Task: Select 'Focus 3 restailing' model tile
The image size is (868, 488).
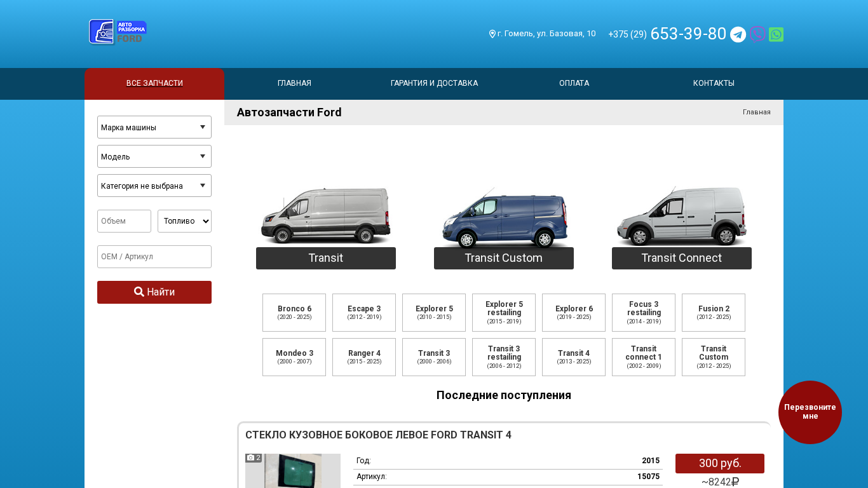Action: [644, 313]
